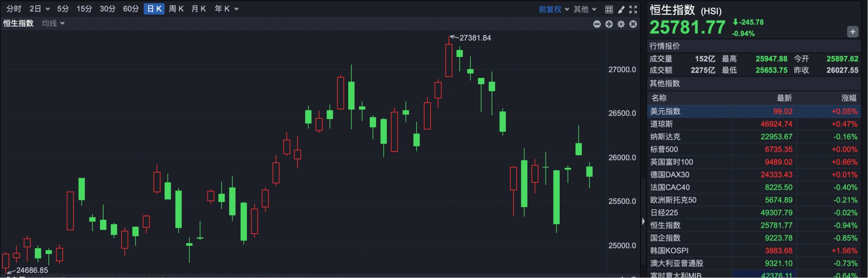Open the 年K period dropdown
This screenshot has height=278, width=868.
[x=226, y=9]
